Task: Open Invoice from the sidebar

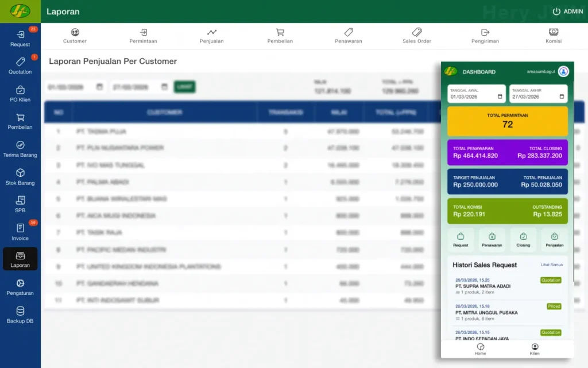Action: (20, 232)
